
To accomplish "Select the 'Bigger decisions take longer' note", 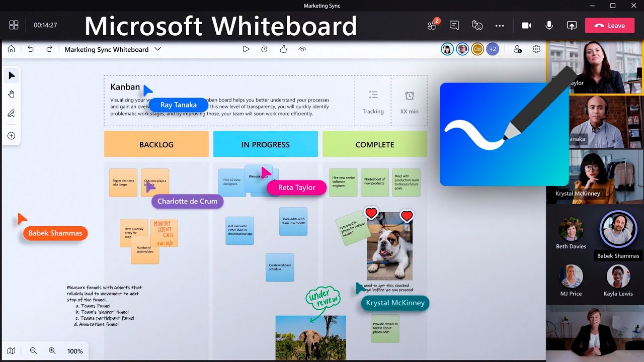I will click(123, 183).
